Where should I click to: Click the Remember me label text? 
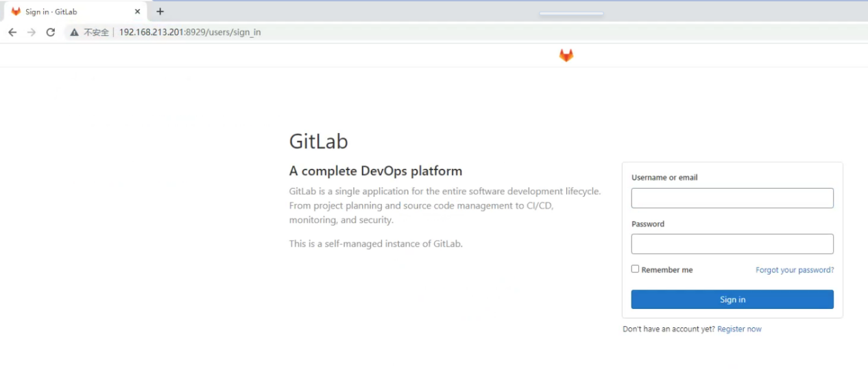666,270
